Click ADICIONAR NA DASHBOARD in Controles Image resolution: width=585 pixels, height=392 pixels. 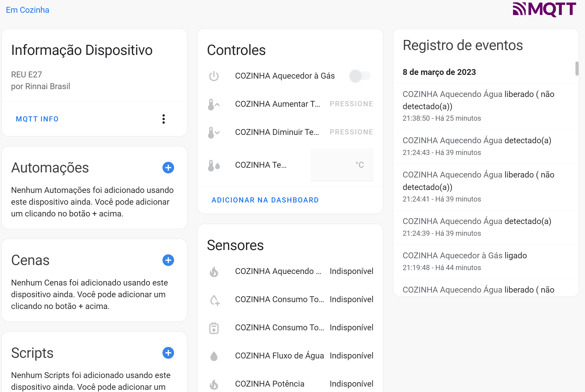[265, 200]
